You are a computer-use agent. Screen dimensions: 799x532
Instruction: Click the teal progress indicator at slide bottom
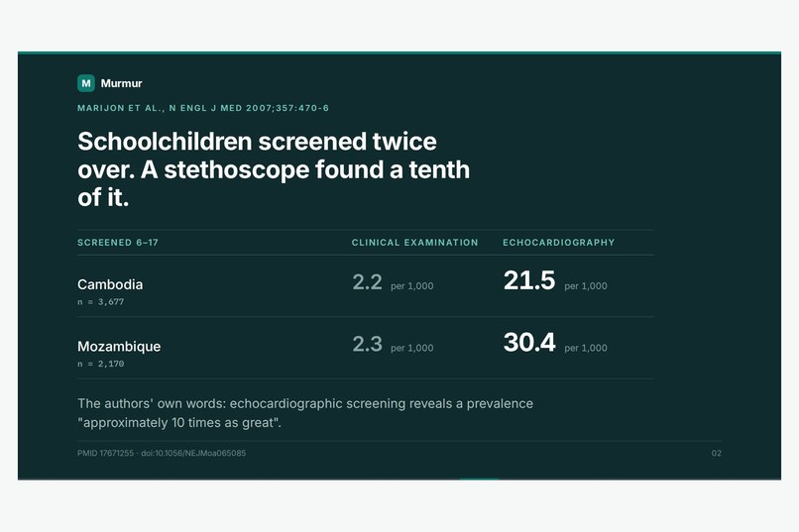(479, 479)
